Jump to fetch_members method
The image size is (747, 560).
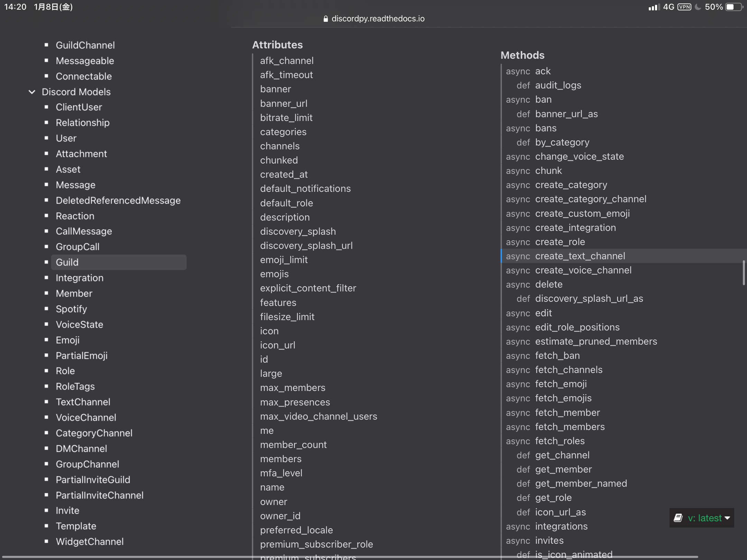[570, 427]
